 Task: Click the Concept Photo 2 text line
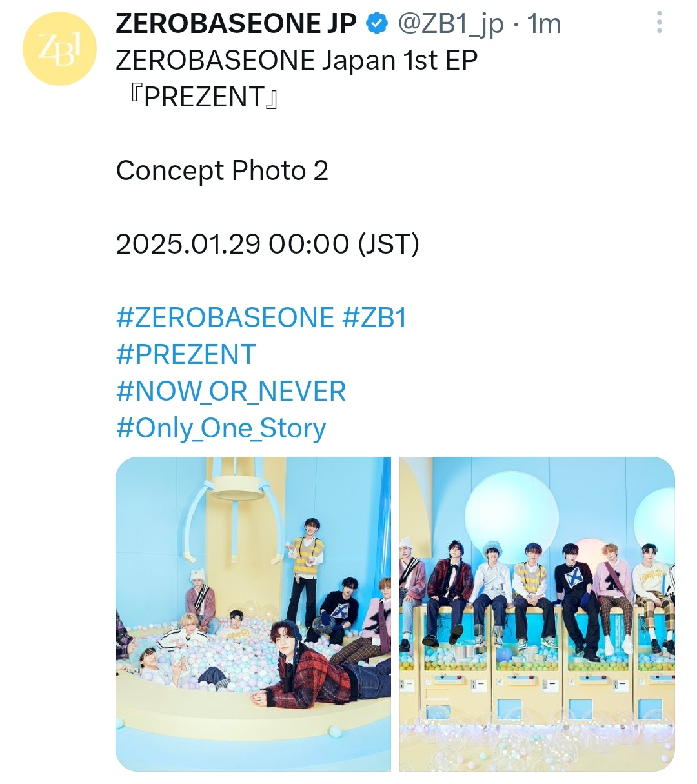tap(222, 171)
